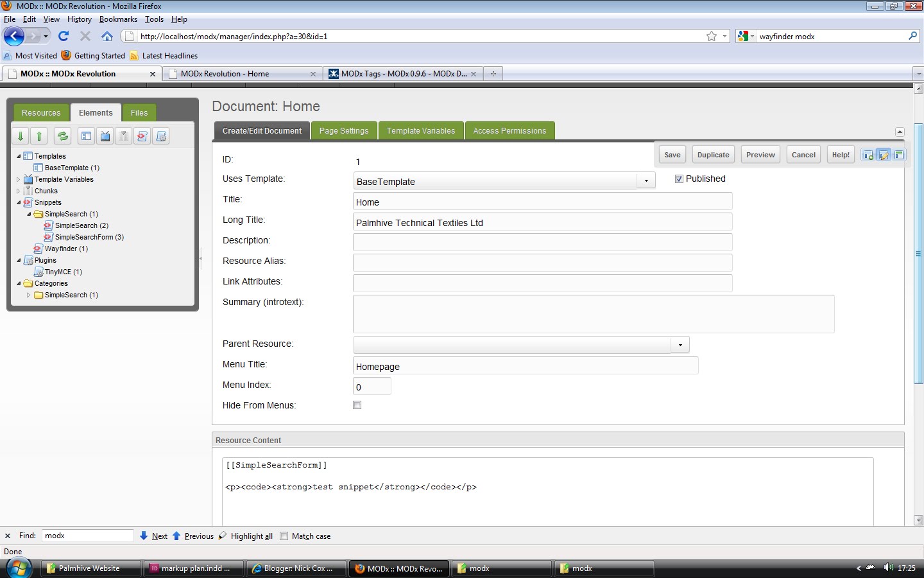Click the new template toolbar icon

(x=86, y=136)
